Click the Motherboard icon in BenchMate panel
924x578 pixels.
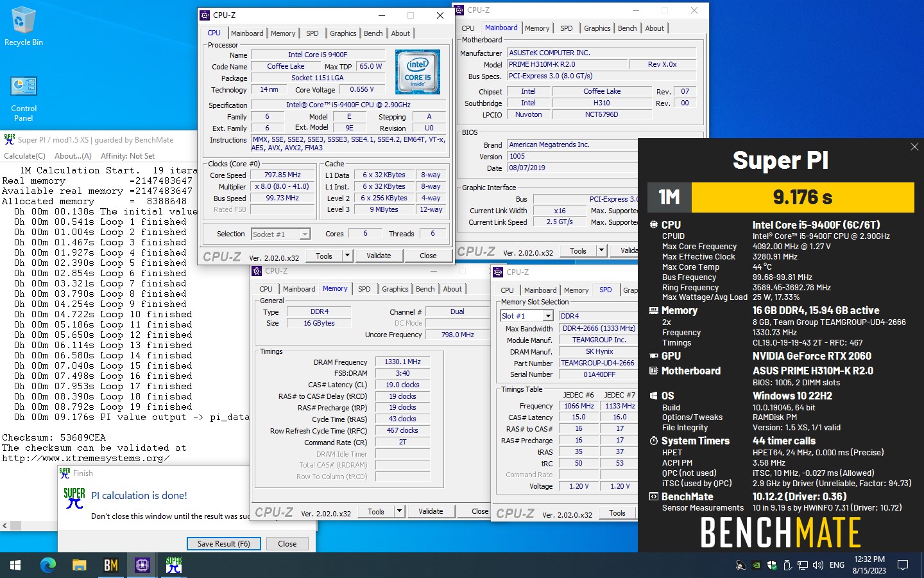(654, 371)
